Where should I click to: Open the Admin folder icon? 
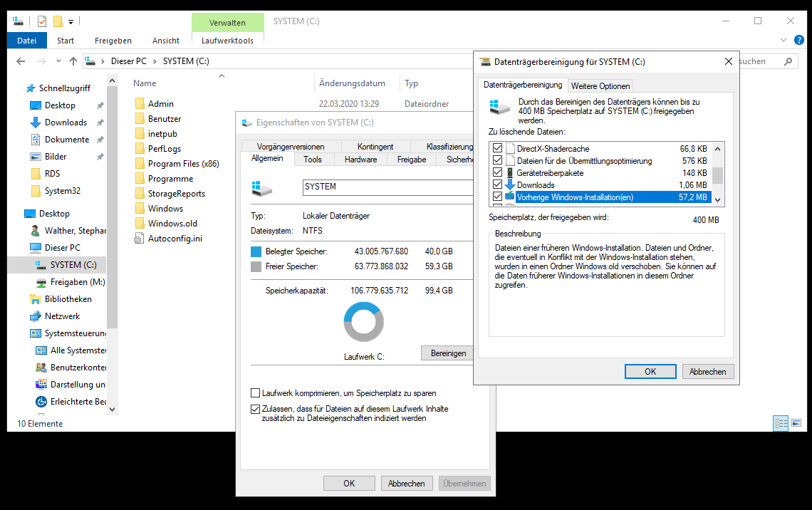tap(140, 103)
